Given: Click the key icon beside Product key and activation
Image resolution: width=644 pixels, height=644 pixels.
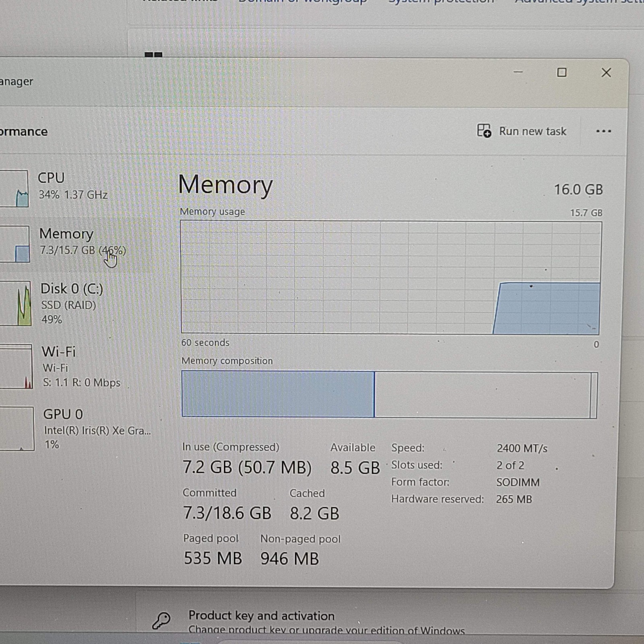Looking at the screenshot, I should pos(161,620).
